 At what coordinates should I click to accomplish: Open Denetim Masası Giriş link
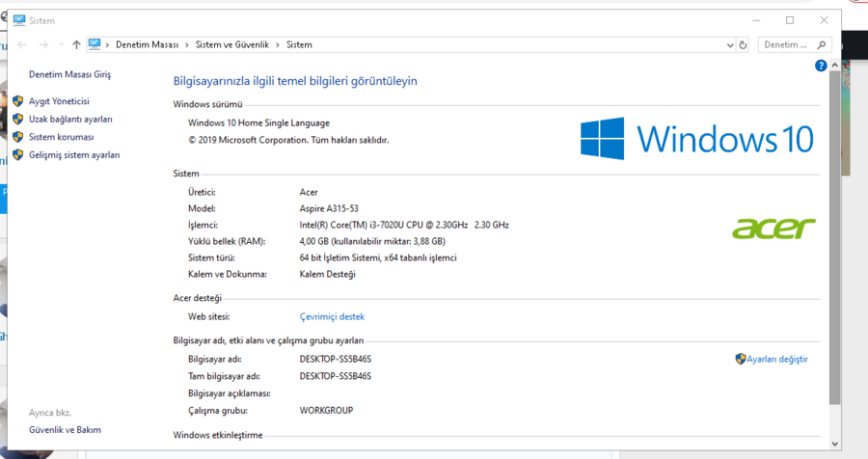(x=69, y=74)
